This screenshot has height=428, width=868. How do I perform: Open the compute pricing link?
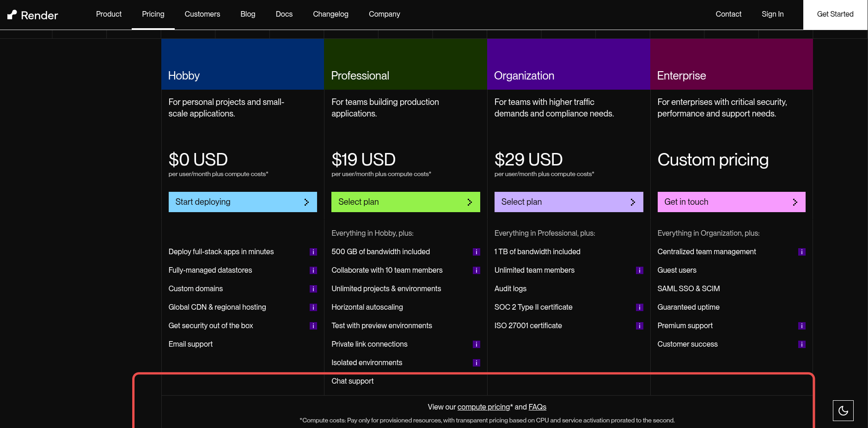coord(483,407)
